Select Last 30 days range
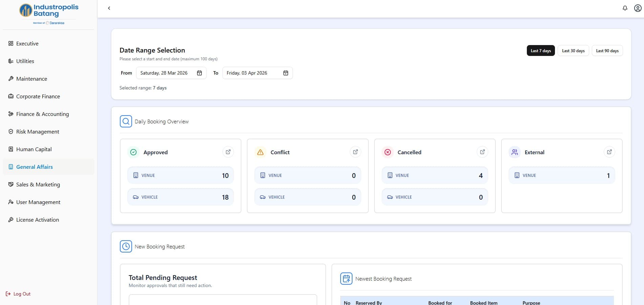The image size is (644, 305). coord(573,50)
